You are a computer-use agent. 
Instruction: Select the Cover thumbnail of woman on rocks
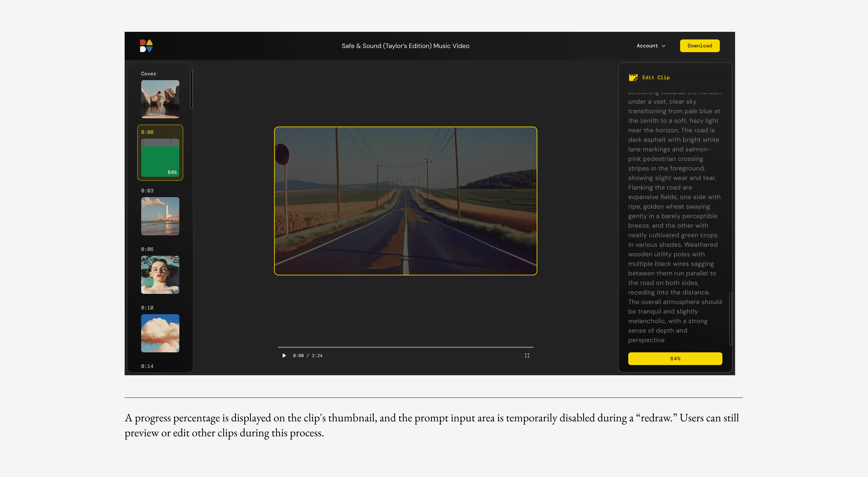pyautogui.click(x=160, y=99)
